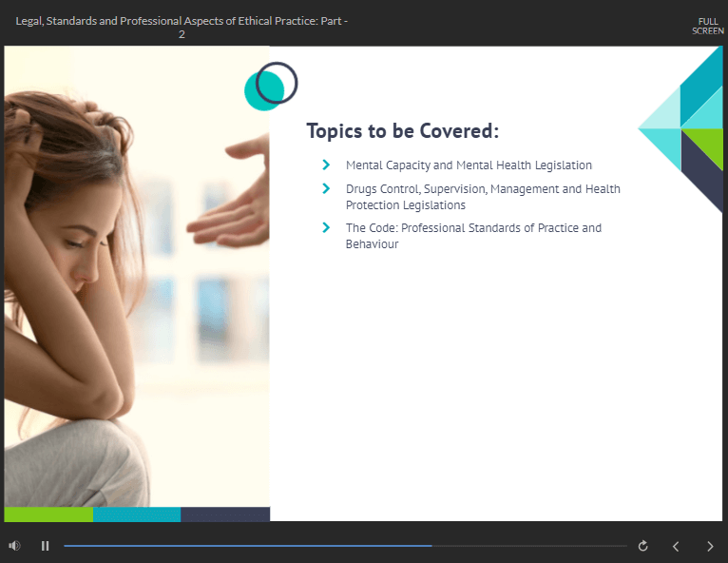Click the course title at the top
The image size is (728, 563).
182,28
